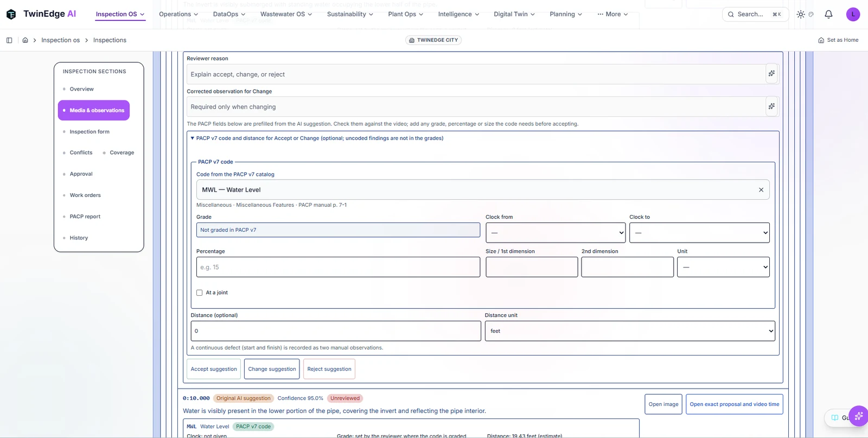Open the More menu
This screenshot has width=868, height=438.
click(x=612, y=14)
